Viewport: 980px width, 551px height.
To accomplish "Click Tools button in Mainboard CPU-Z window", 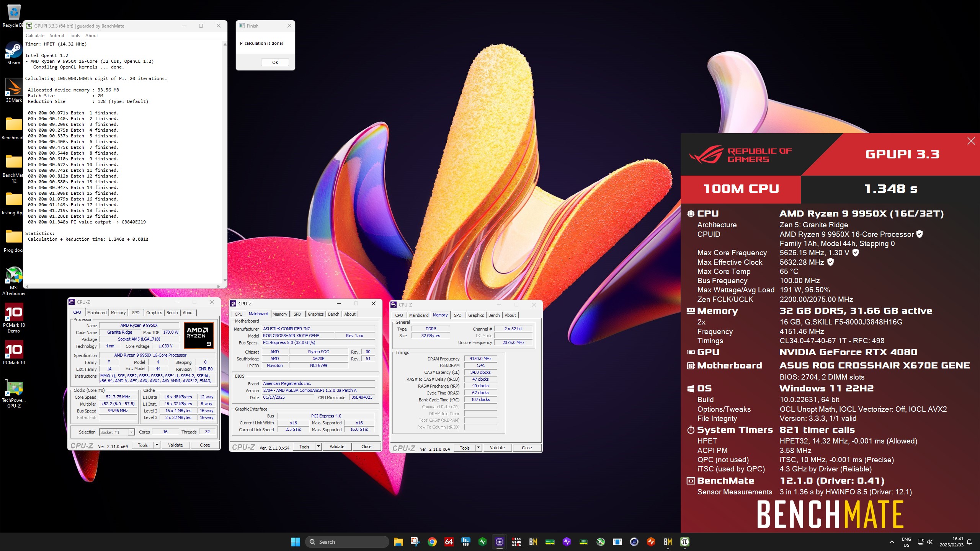I will click(304, 447).
